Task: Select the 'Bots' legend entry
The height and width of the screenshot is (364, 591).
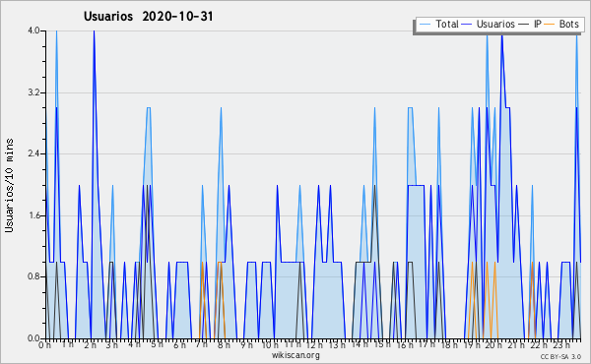Action: coord(568,24)
